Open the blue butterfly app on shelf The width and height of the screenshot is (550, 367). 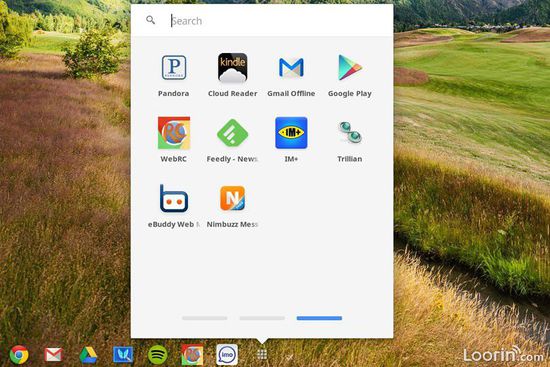click(123, 355)
